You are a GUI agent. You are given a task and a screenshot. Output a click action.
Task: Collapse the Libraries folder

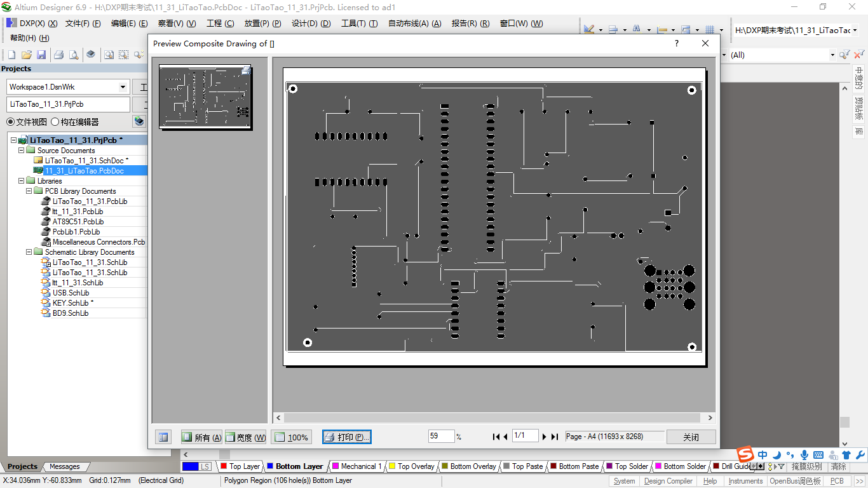[22, 181]
